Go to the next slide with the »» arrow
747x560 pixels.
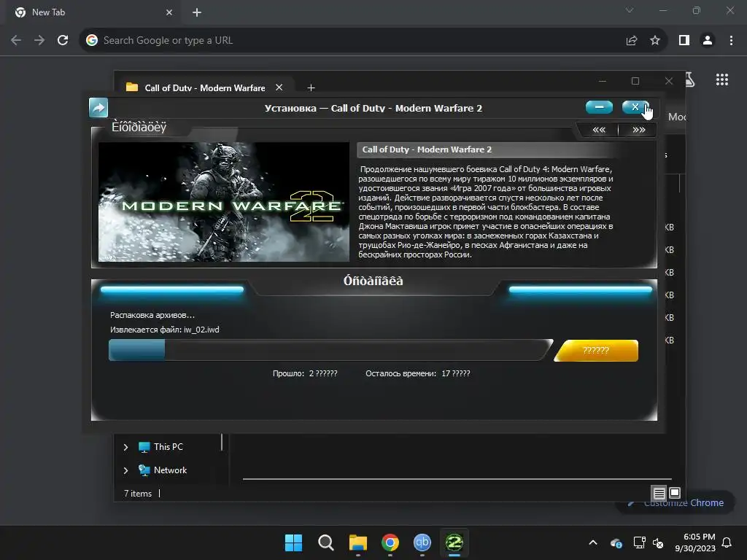[638, 130]
